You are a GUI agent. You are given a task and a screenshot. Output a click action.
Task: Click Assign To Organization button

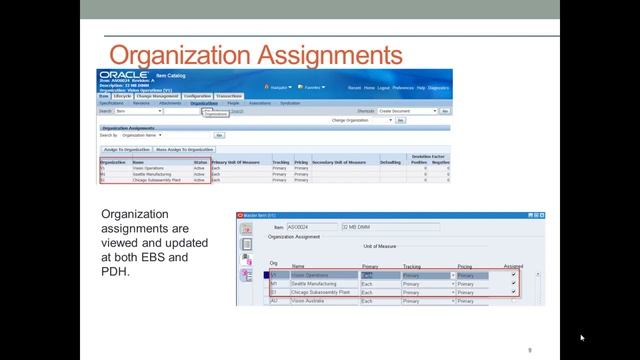click(127, 150)
